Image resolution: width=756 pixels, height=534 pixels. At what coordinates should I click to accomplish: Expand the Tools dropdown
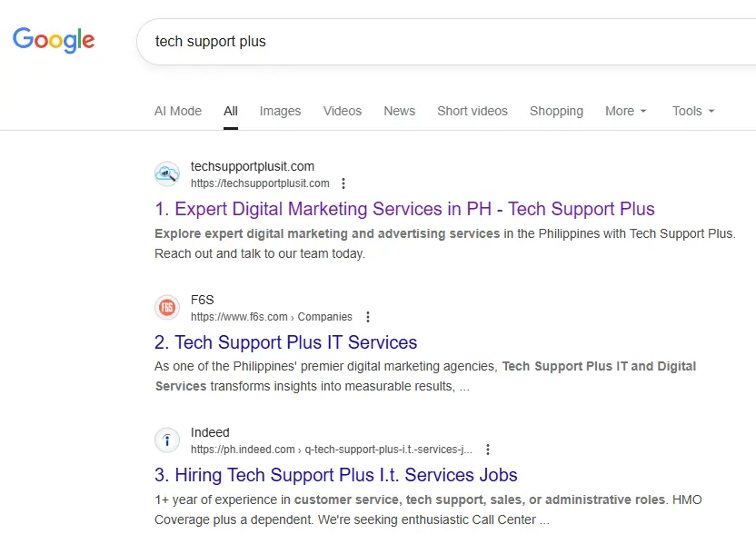pyautogui.click(x=691, y=111)
